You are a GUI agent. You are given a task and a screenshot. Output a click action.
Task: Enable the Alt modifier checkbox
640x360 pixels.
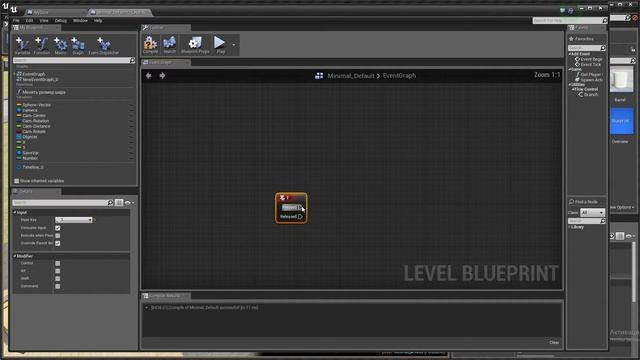click(x=58, y=271)
